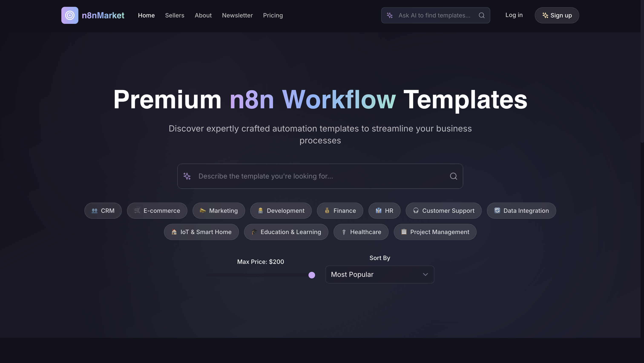Viewport: 644px width, 363px height.
Task: Toggle the Data Integration category filter
Action: [x=521, y=211]
